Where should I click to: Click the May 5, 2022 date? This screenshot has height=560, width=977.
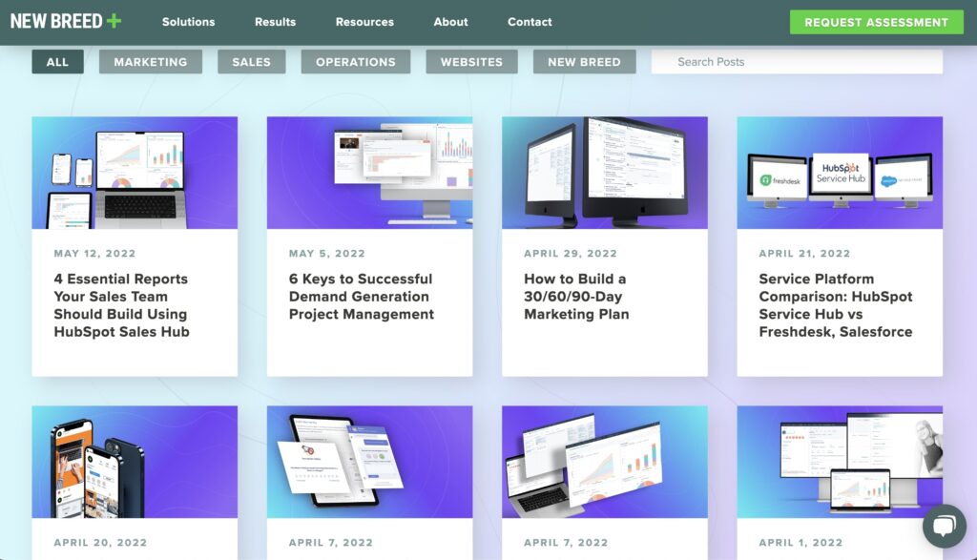click(327, 254)
